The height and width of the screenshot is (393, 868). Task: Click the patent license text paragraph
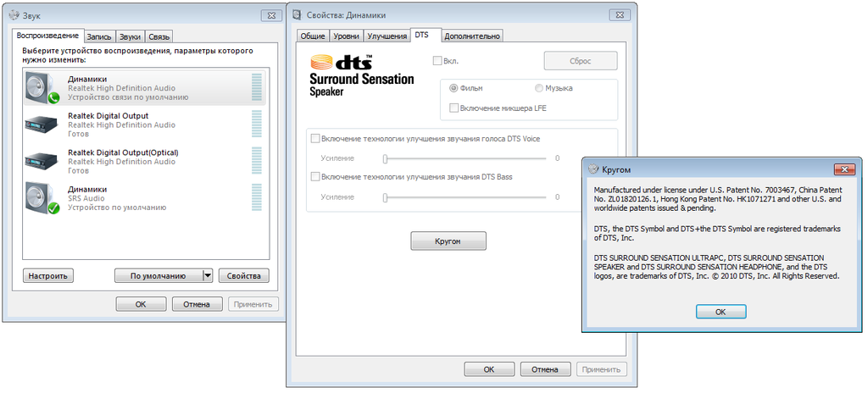[x=718, y=199]
